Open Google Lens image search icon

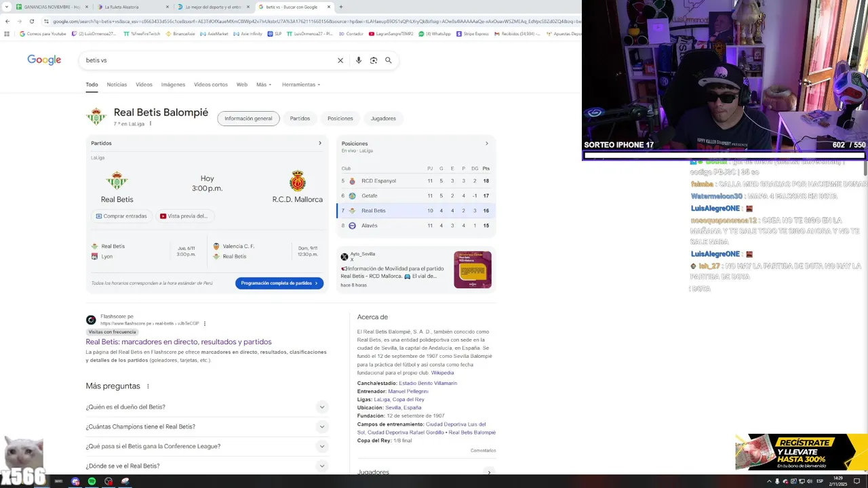coord(374,60)
